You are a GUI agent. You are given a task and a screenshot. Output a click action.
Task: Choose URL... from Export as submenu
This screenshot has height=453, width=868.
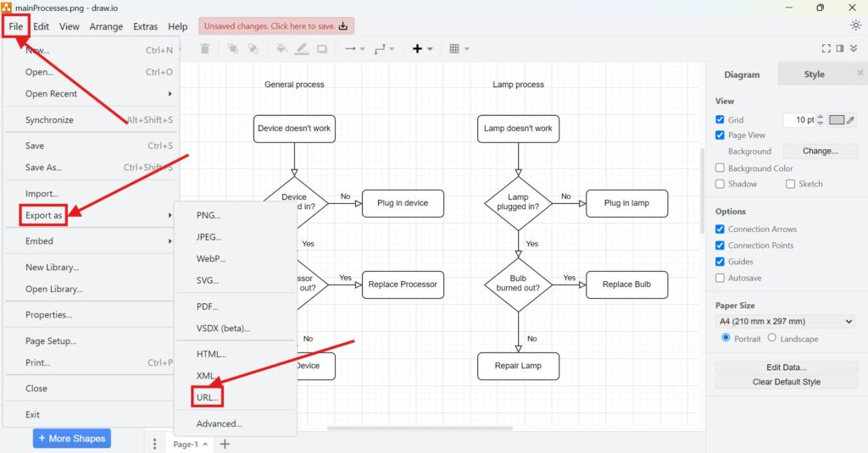(x=208, y=397)
